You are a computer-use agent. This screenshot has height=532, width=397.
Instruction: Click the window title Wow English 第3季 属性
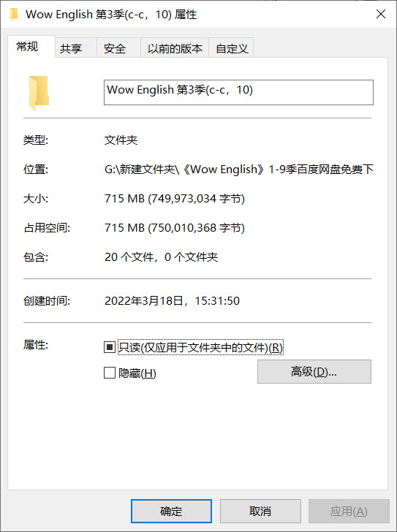click(111, 15)
